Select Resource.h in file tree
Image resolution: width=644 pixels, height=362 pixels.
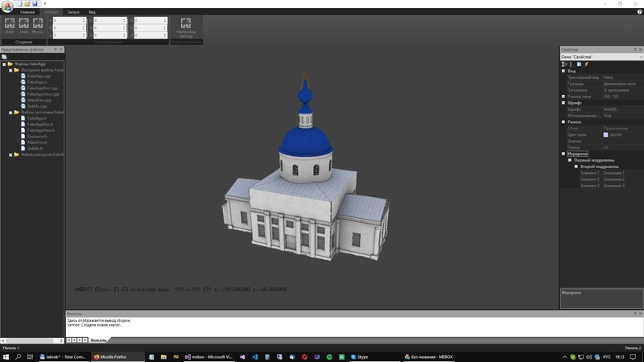pos(37,136)
